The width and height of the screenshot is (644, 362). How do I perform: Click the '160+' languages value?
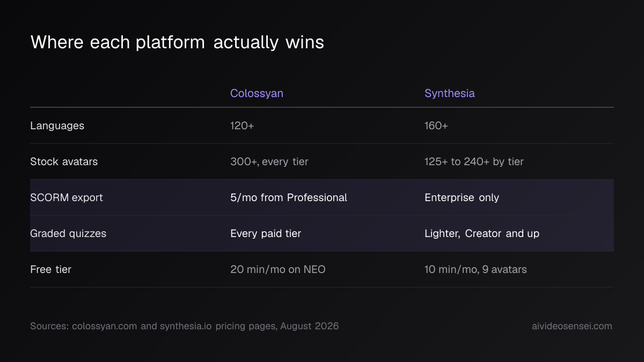tap(436, 126)
